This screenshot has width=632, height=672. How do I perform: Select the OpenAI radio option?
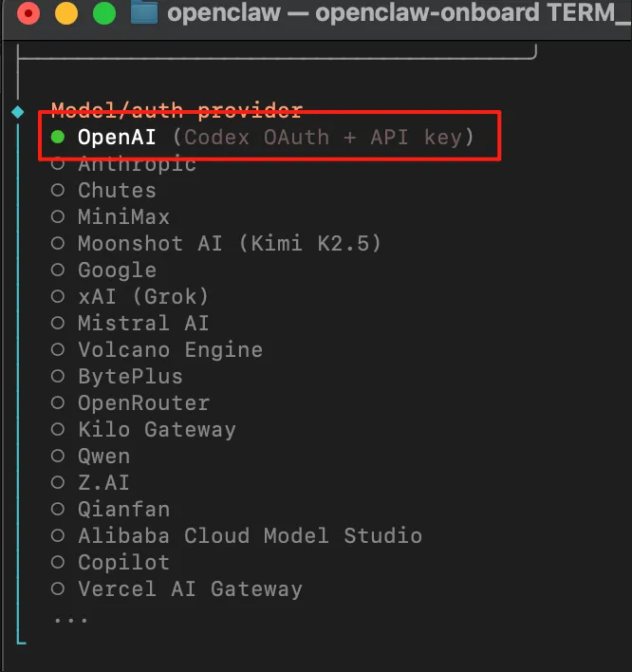coord(58,138)
